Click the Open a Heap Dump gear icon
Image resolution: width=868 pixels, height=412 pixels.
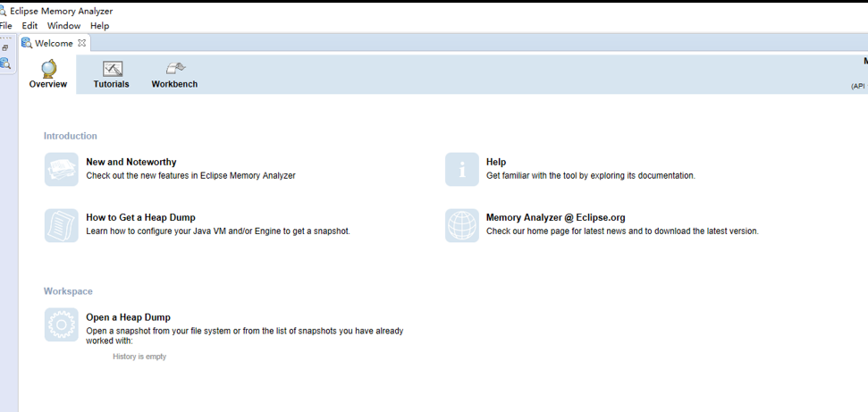(62, 324)
